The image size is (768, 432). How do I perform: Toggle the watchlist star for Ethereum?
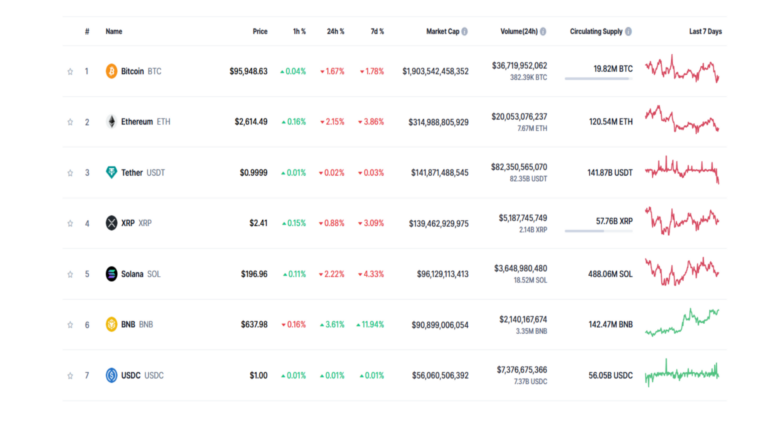tap(70, 122)
